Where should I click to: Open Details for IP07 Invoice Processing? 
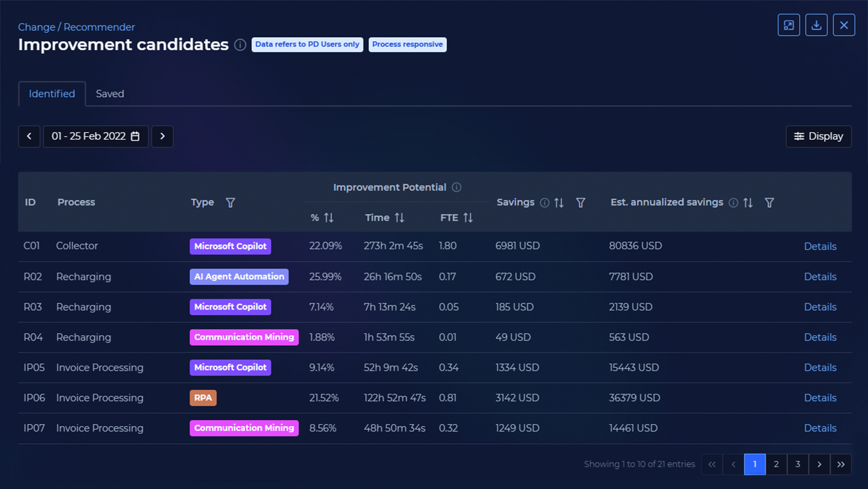pos(820,428)
